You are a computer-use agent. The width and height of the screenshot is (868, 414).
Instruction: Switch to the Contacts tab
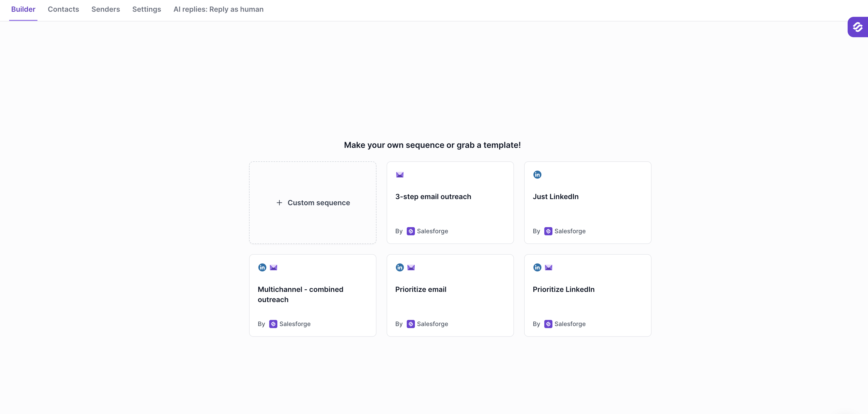(63, 9)
